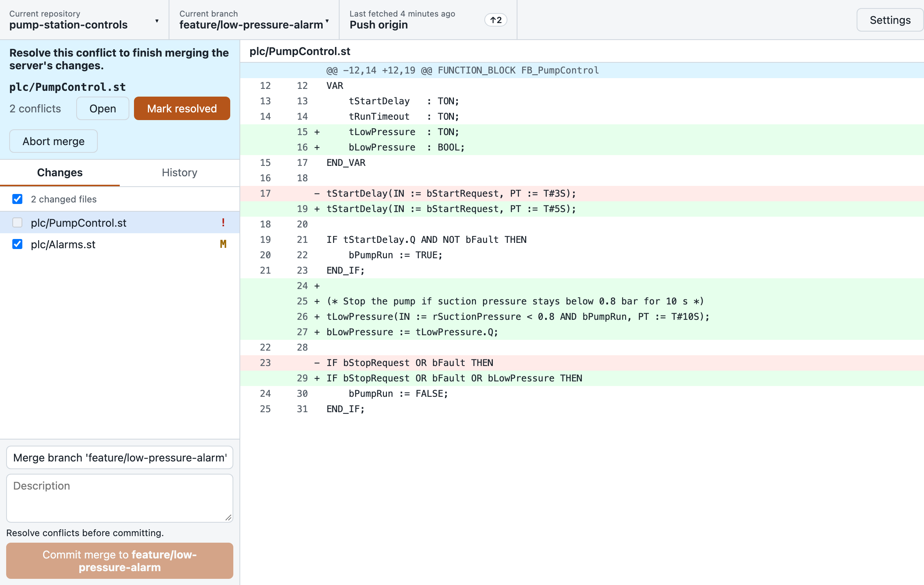The image size is (924, 585).
Task: Click removed line IF bStopRequest OR bFault THEN
Action: click(x=582, y=363)
